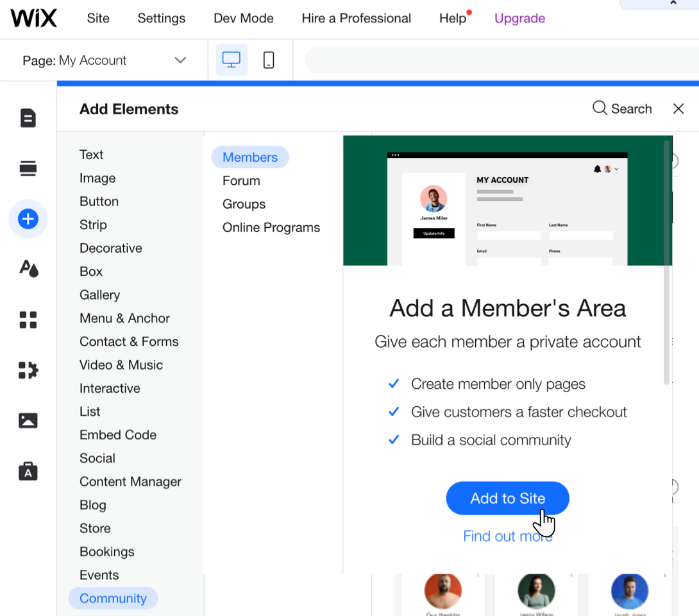Click the Upgrade link
The width and height of the screenshot is (699, 616).
pyautogui.click(x=519, y=18)
